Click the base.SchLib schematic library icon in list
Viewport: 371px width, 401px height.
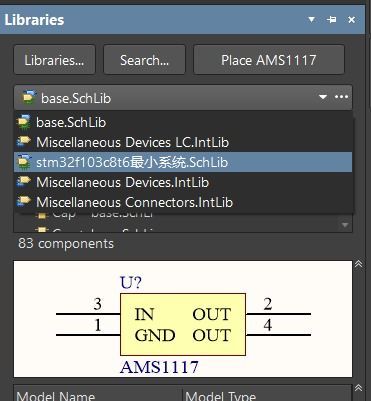24,122
